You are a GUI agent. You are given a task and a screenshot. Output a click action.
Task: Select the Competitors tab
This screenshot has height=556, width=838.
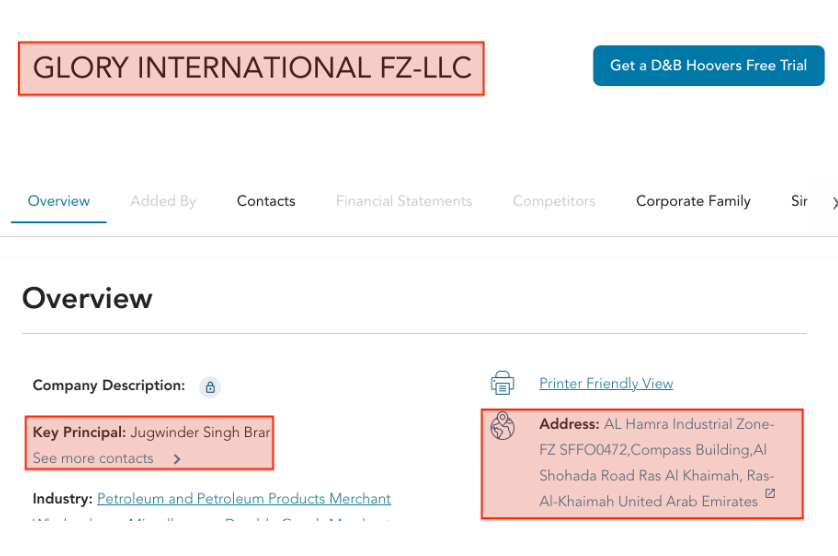click(x=554, y=201)
